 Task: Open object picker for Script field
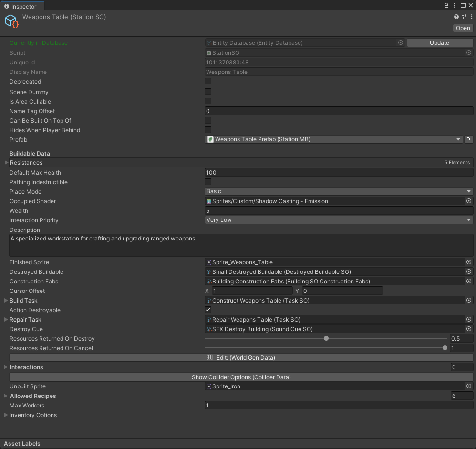click(x=469, y=52)
